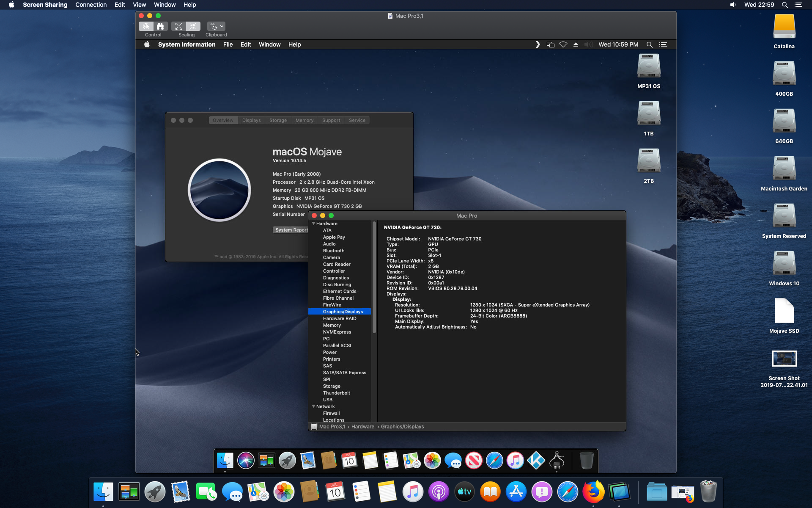Switch to observe mode binoculars button
The image size is (812, 508).
coord(160,26)
